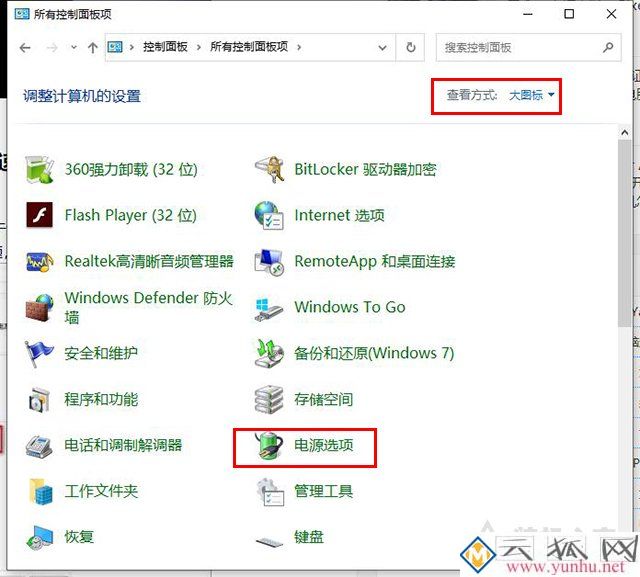Click the scrollbar up arrow

pyautogui.click(x=624, y=132)
